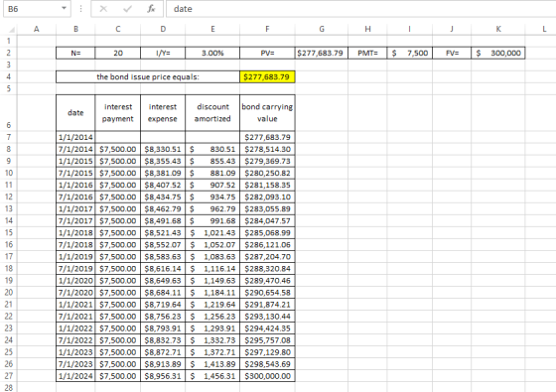The height and width of the screenshot is (392, 556).
Task: Click carrying value $295,757.08
Action: coord(267,340)
